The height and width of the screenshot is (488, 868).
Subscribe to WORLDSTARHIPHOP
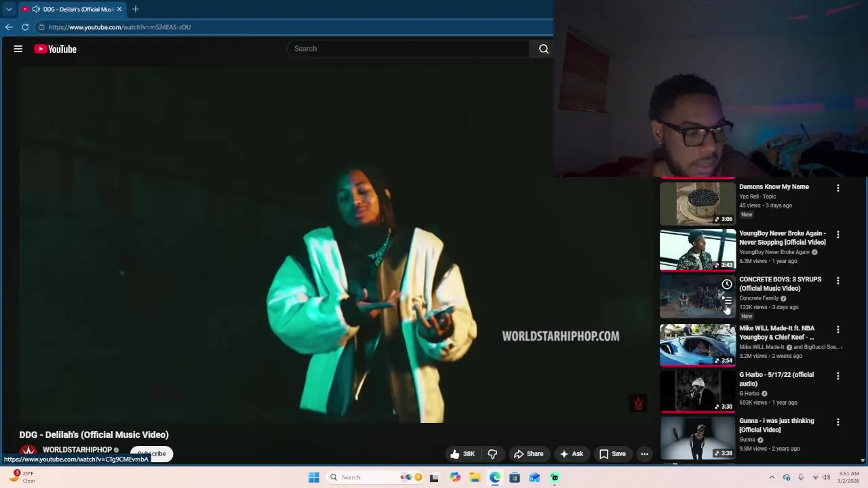coord(152,453)
